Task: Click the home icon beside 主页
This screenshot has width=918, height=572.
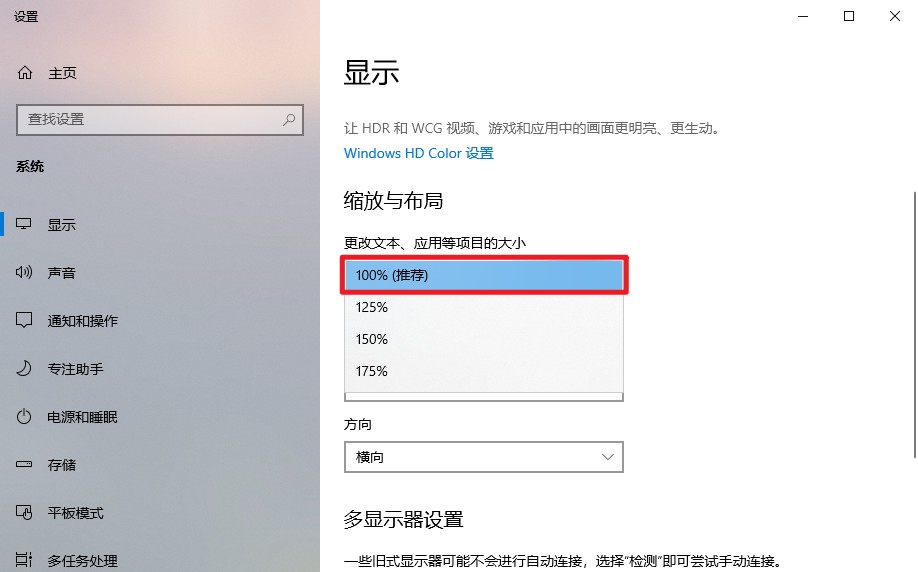Action: click(x=25, y=73)
